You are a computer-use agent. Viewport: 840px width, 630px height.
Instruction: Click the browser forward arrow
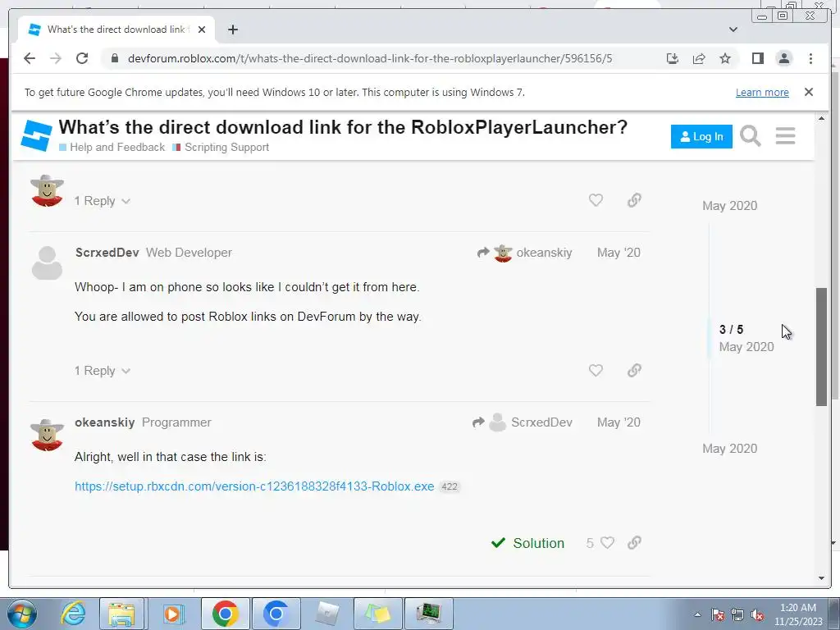(56, 58)
